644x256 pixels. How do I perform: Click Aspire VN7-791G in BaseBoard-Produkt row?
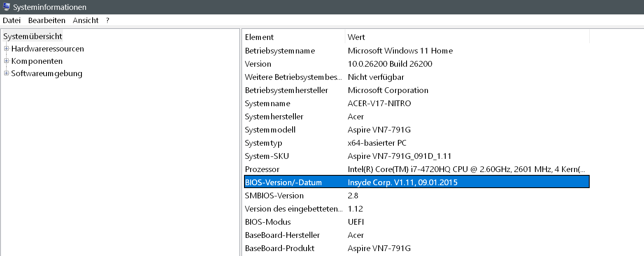click(x=379, y=248)
